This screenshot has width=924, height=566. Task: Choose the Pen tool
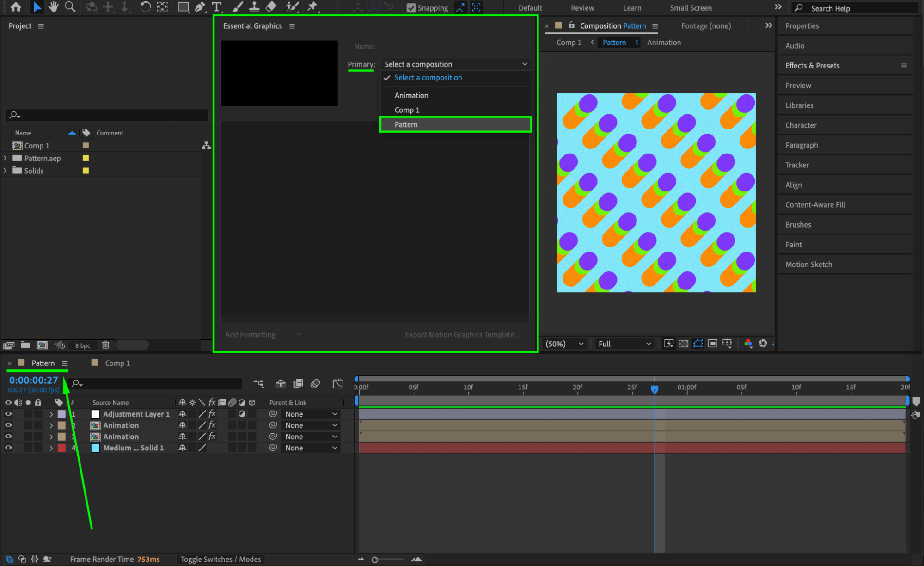[x=200, y=7]
